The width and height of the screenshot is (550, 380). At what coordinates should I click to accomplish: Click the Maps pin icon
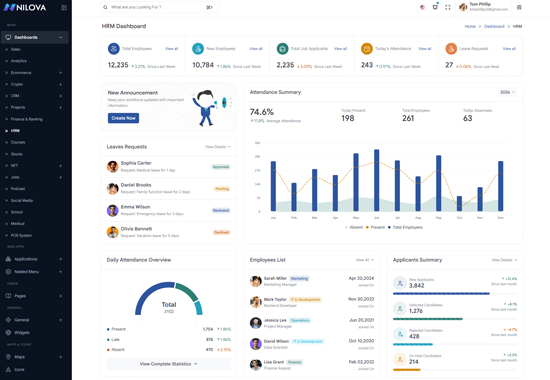coord(8,356)
